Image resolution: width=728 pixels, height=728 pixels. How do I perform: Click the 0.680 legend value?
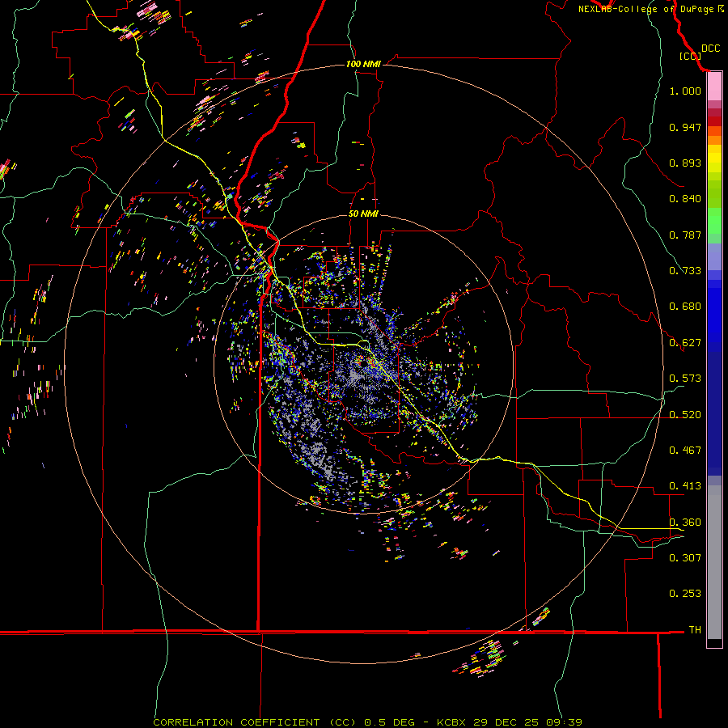(x=685, y=307)
